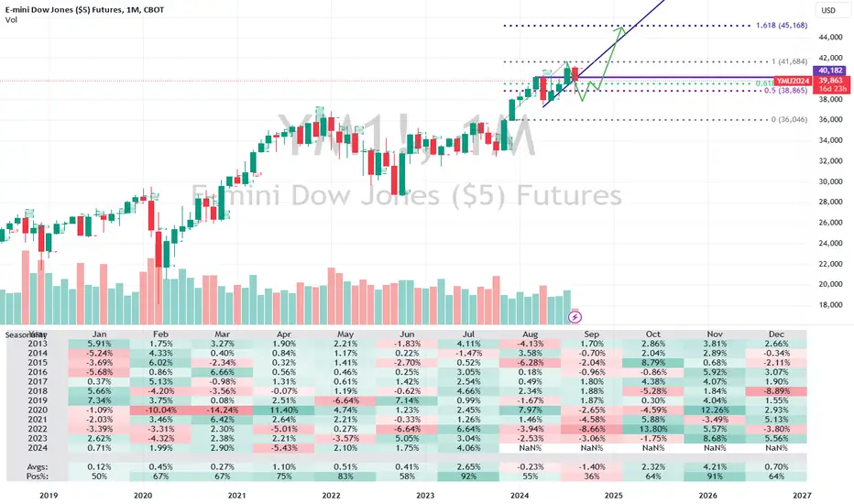This screenshot has width=854, height=504.
Task: Open the Vol indicator label
Action: (11, 20)
